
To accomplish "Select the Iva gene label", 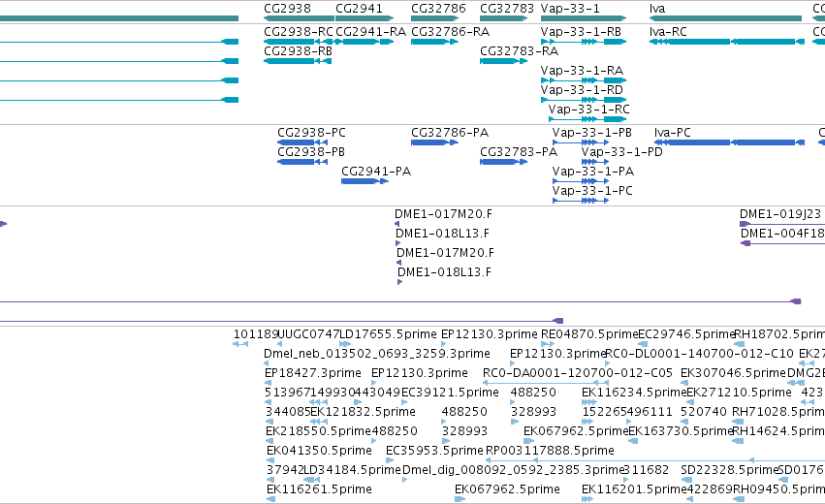I will pyautogui.click(x=657, y=9).
